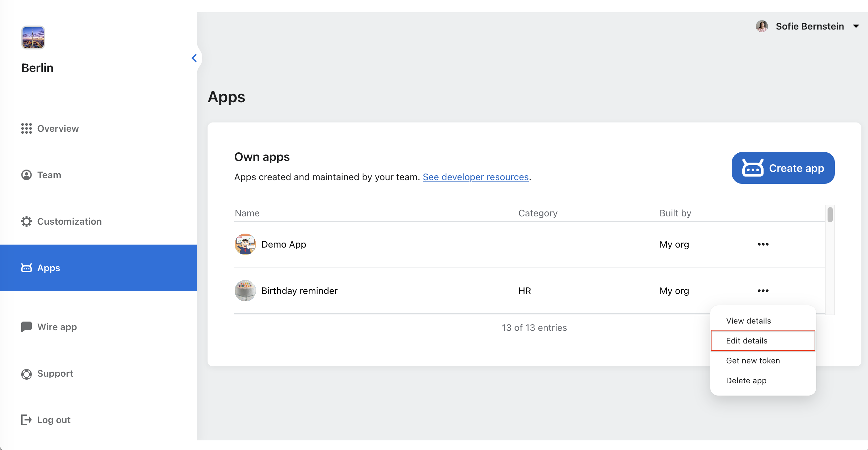Collapse the sidebar with the chevron arrow
The image size is (868, 450).
[x=194, y=58]
